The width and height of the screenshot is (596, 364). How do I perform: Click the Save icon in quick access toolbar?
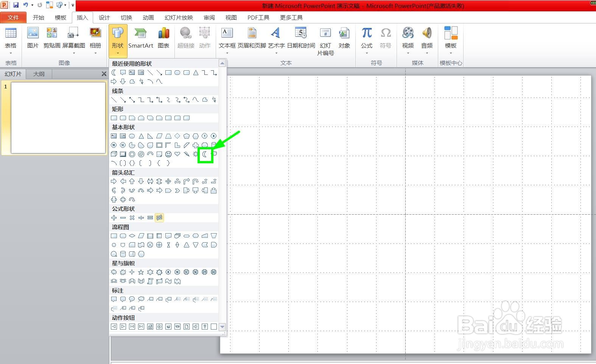pyautogui.click(x=16, y=5)
